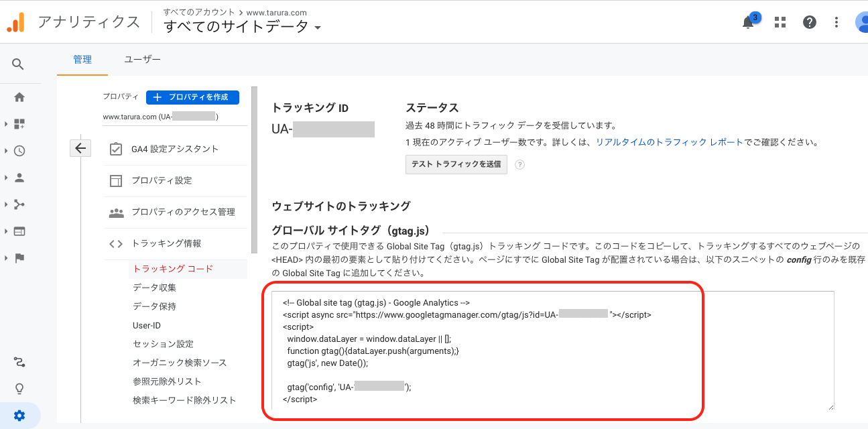The width and height of the screenshot is (868, 429).
Task: Click inside the gtag.js code textarea
Action: pyautogui.click(x=553, y=351)
